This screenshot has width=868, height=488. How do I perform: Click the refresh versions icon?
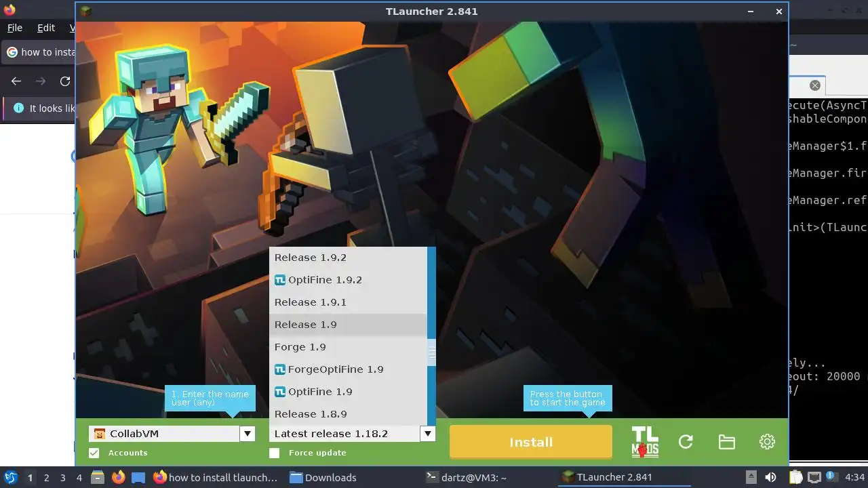pyautogui.click(x=686, y=442)
